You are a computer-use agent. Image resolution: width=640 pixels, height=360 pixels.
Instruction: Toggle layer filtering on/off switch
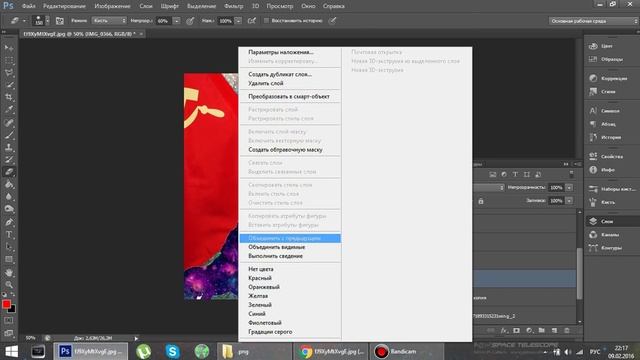pyautogui.click(x=571, y=174)
